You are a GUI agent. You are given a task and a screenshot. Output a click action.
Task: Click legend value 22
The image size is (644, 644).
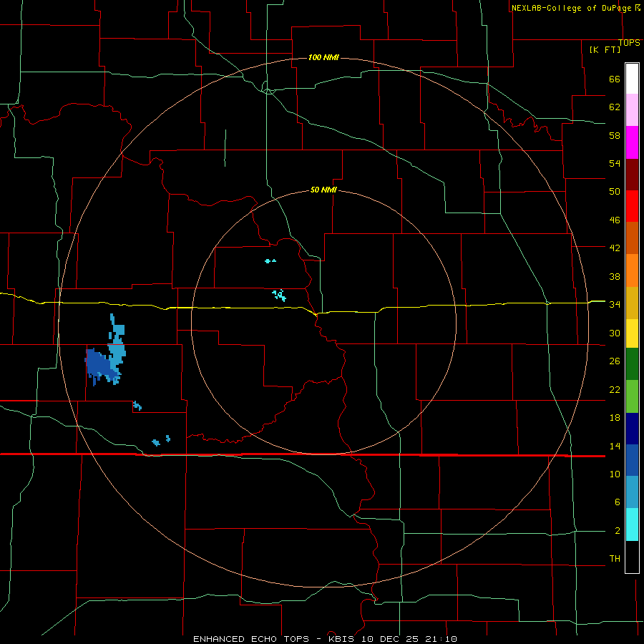click(x=615, y=389)
